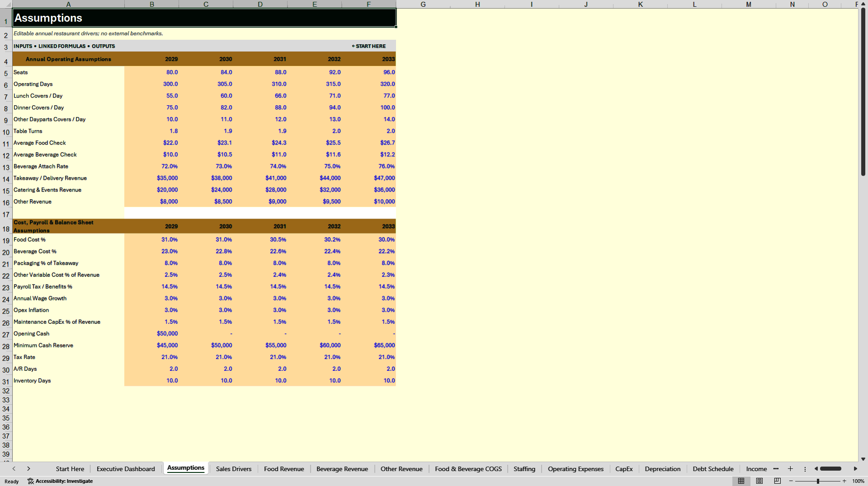Click horizontal tab scrollbar left arrow
This screenshot has height=486, width=868.
point(816,469)
